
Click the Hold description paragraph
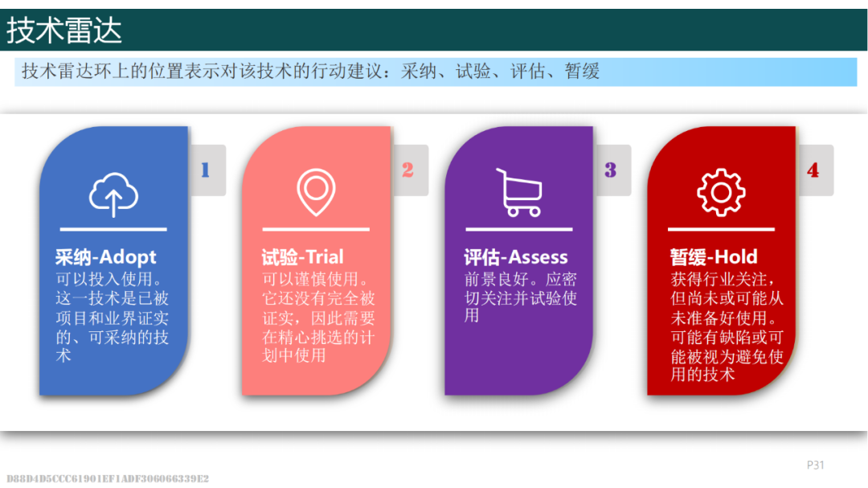tap(727, 327)
